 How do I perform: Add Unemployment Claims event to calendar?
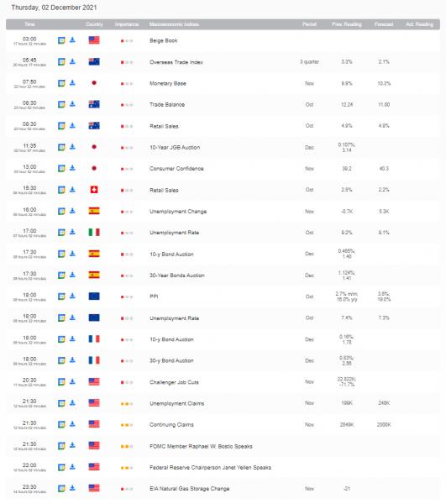pyautogui.click(x=61, y=403)
